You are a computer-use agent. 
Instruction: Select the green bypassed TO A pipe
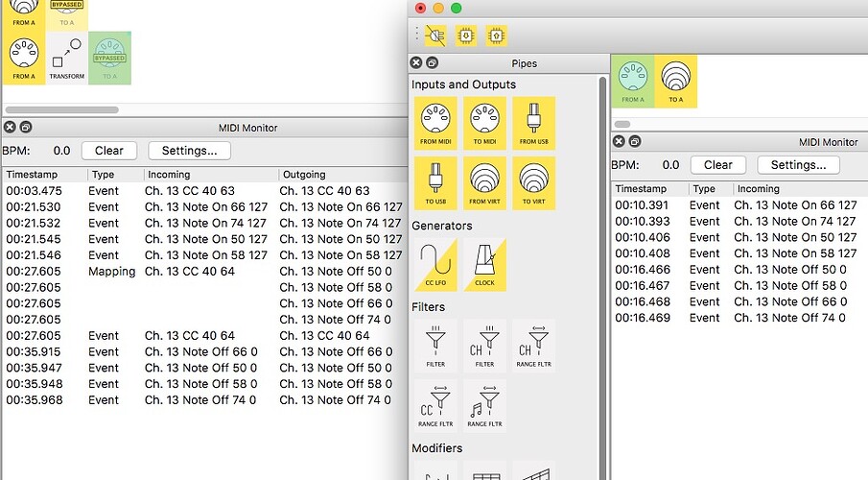pos(109,59)
